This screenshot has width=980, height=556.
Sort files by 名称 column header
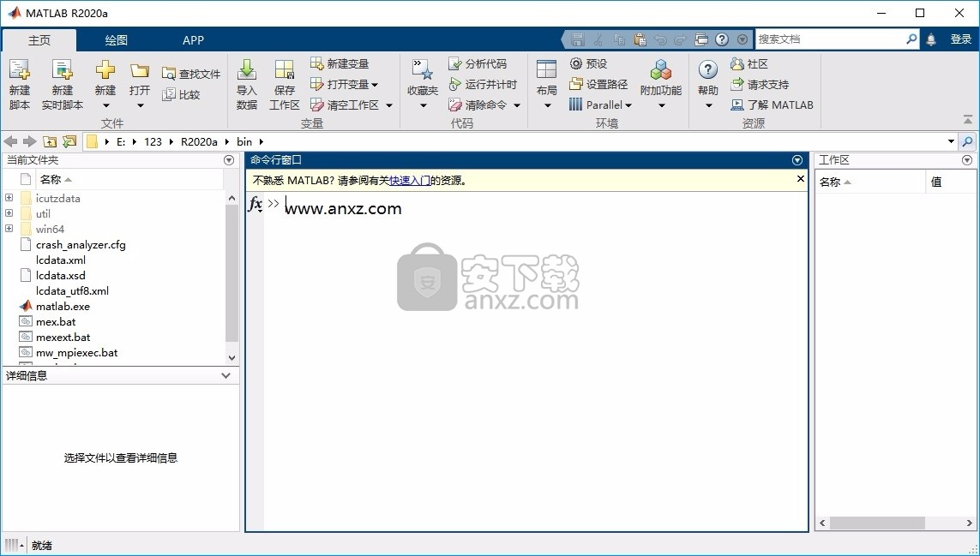click(x=129, y=179)
